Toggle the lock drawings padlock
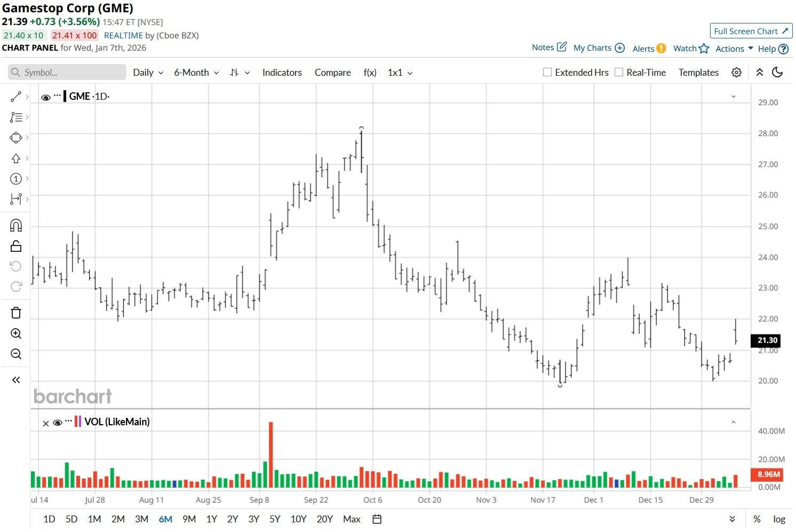The width and height of the screenshot is (796, 532). click(x=16, y=246)
